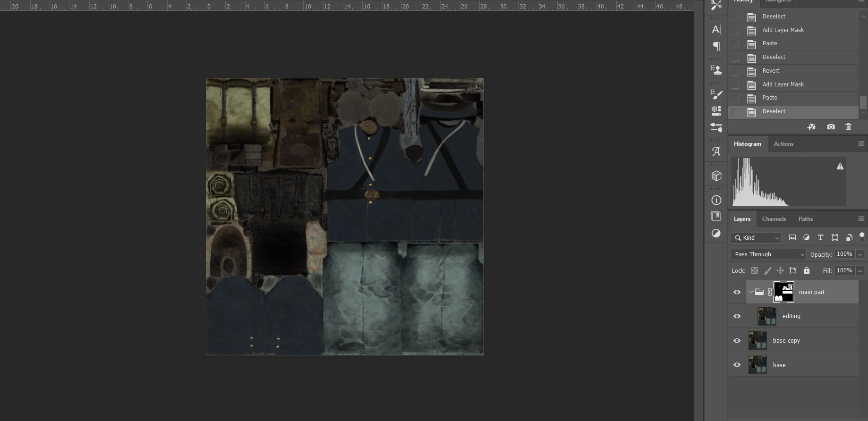Create new document from current history state
The image size is (868, 421).
click(811, 126)
